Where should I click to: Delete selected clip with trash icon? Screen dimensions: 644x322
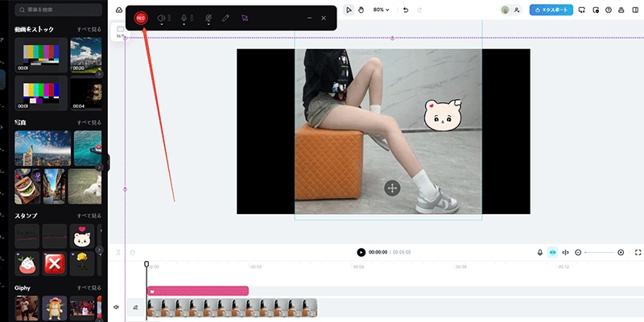[x=132, y=252]
